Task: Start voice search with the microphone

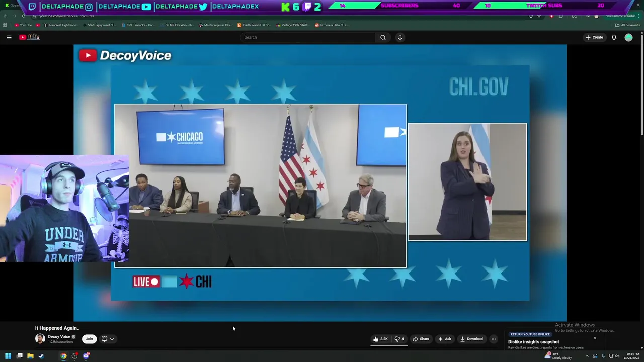Action: [x=400, y=37]
